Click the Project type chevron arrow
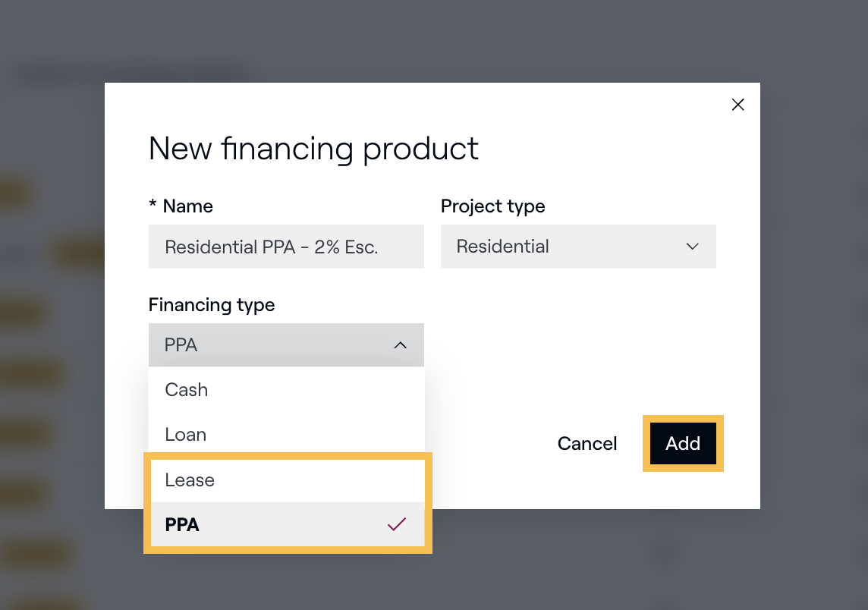 point(692,247)
